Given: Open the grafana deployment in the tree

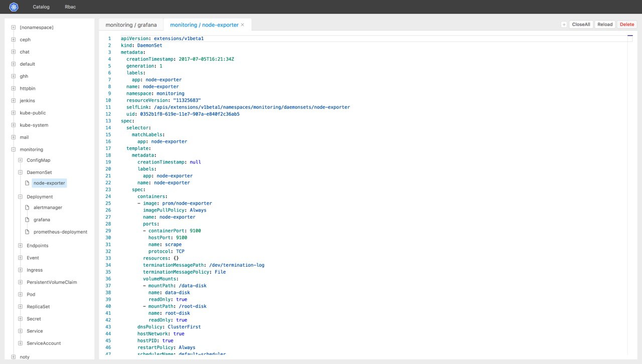Looking at the screenshot, I should click(42, 220).
